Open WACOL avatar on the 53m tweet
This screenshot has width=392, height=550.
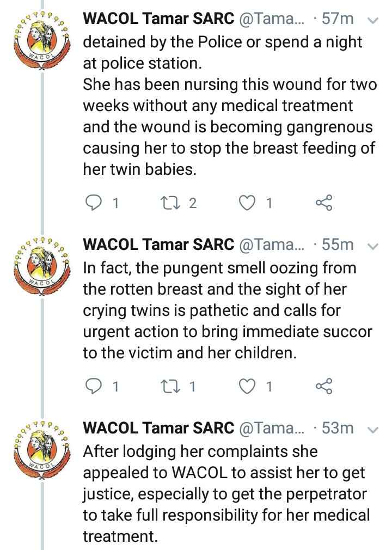click(42, 450)
